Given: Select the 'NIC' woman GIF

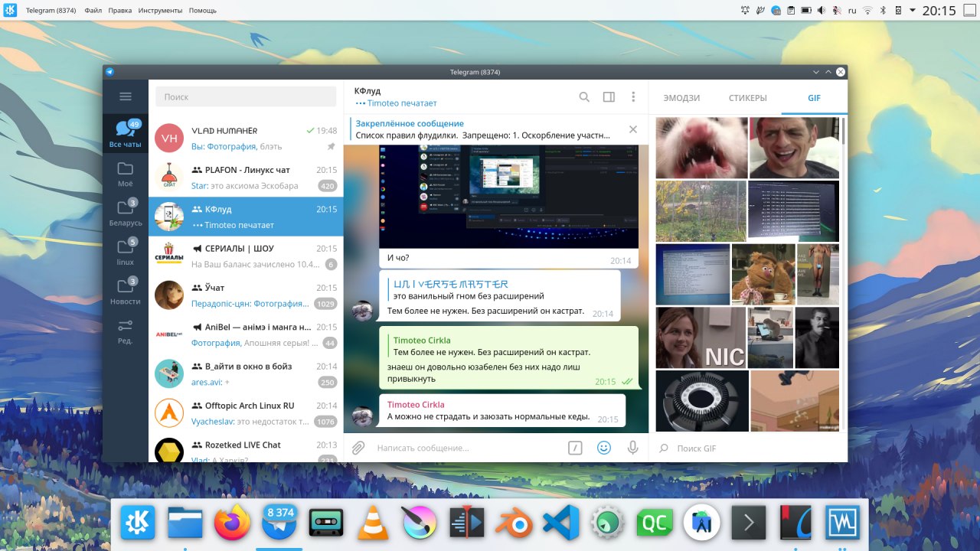Looking at the screenshot, I should pos(701,337).
